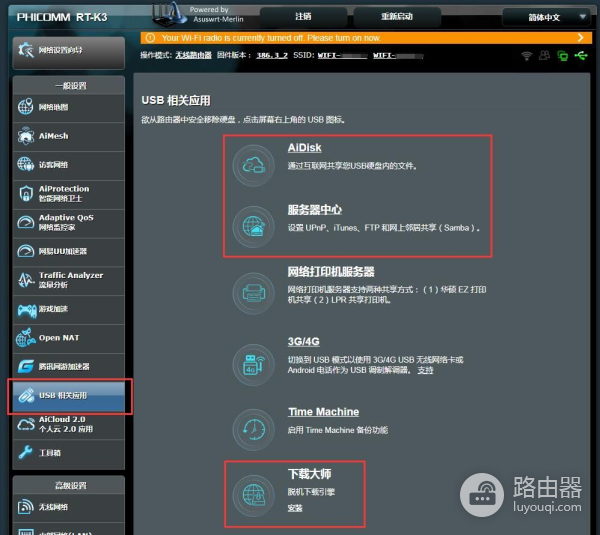Open AiCloud 2.0 menu item
Image resolution: width=600 pixels, height=535 pixels.
68,425
